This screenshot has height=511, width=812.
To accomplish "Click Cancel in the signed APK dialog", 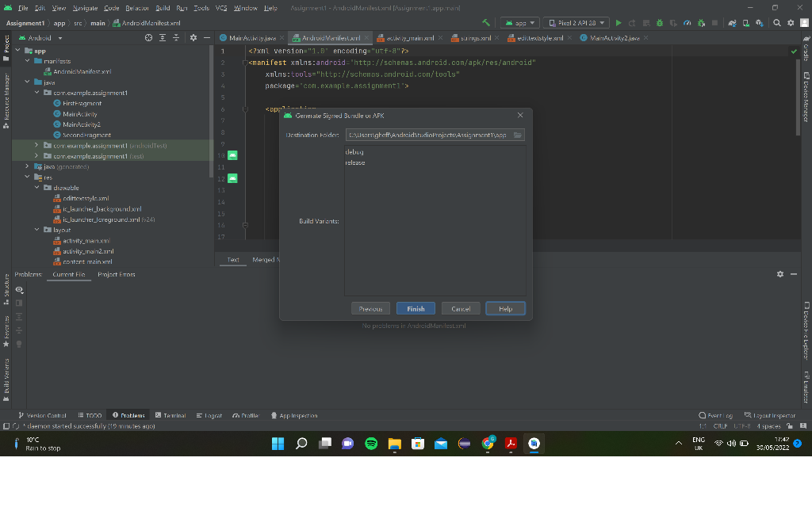I will point(461,309).
